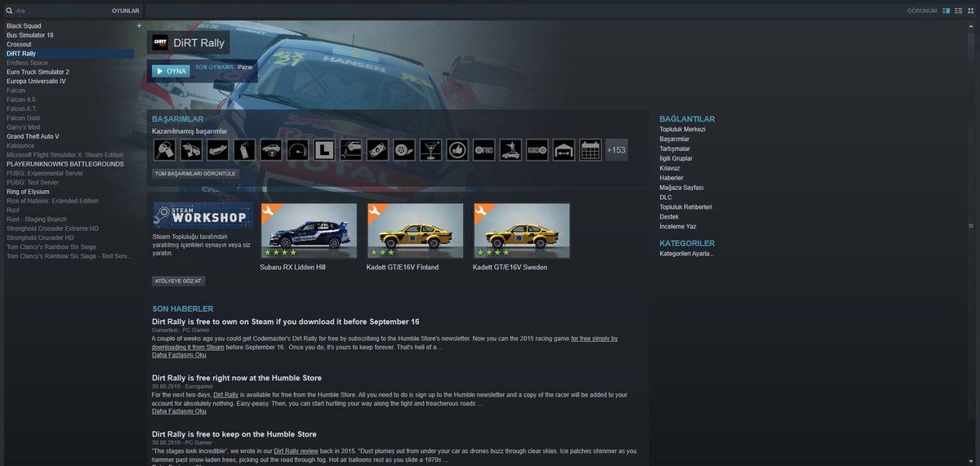Select Microsoft Flight Simulator X: Steam Edition

point(65,155)
